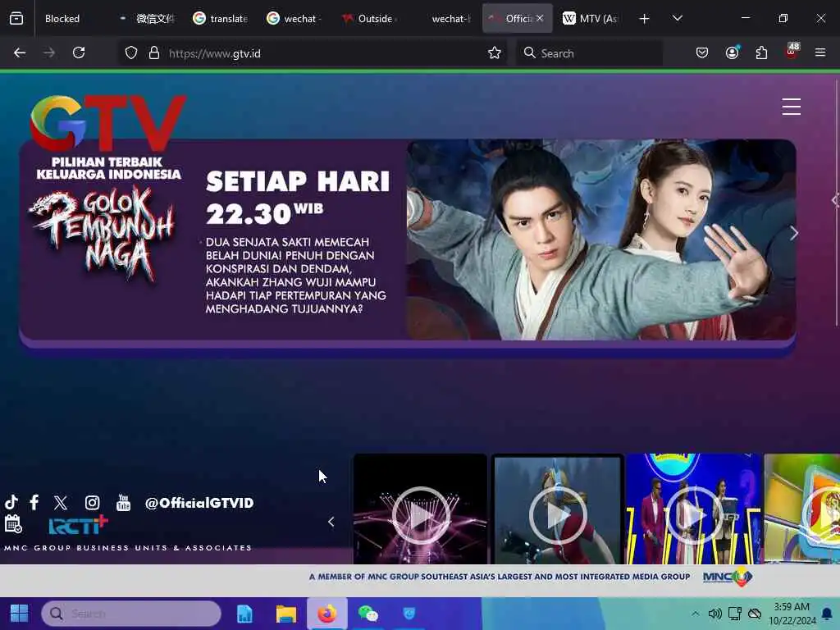Bookmark this page with star icon

tap(495, 52)
